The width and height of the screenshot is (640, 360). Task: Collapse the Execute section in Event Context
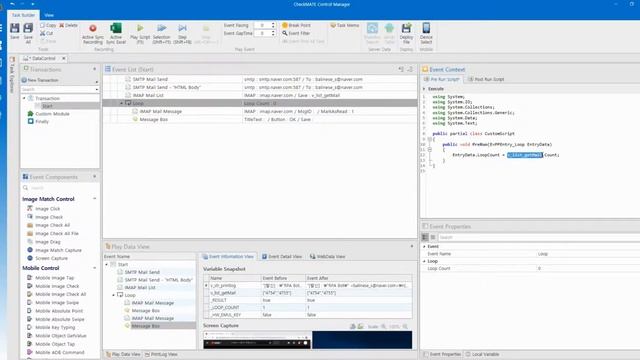tap(424, 89)
